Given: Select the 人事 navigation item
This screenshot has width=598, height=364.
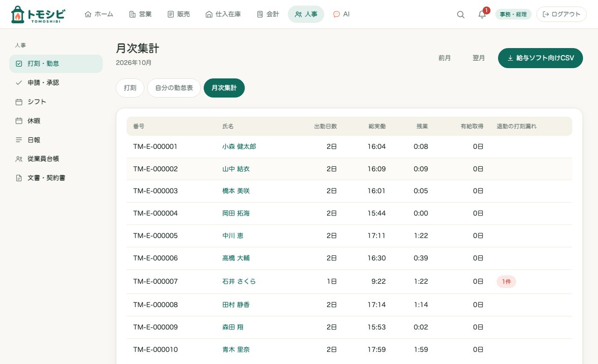Looking at the screenshot, I should coord(306,14).
